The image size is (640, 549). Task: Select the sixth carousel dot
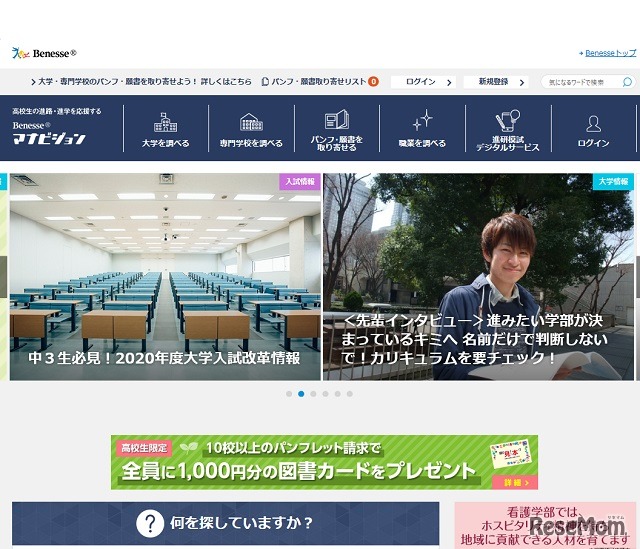tap(350, 394)
